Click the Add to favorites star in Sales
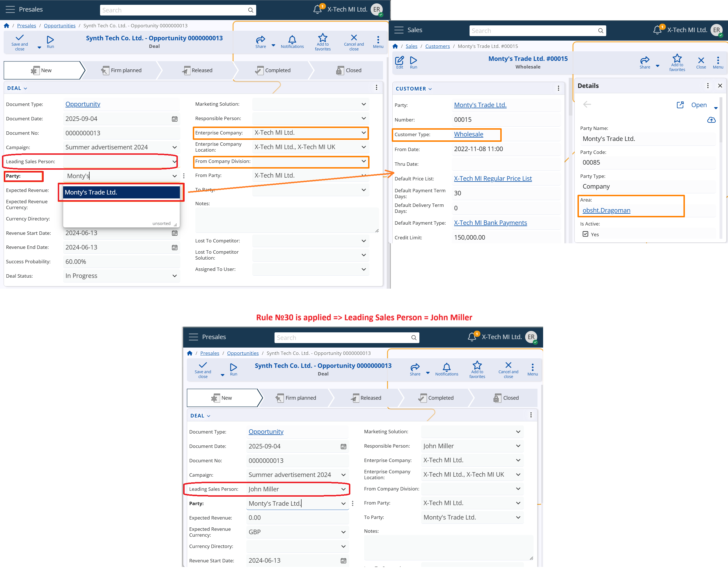The width and height of the screenshot is (728, 568). click(677, 59)
